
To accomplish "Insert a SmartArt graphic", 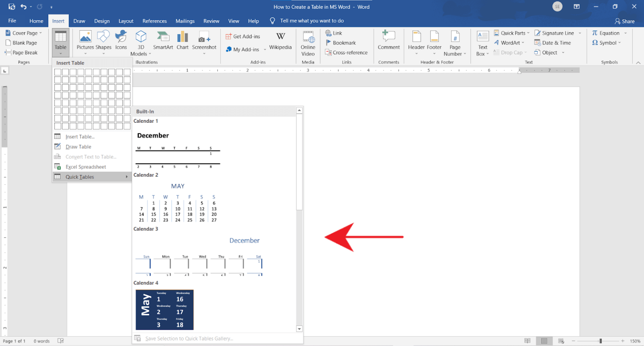I will coord(163,41).
